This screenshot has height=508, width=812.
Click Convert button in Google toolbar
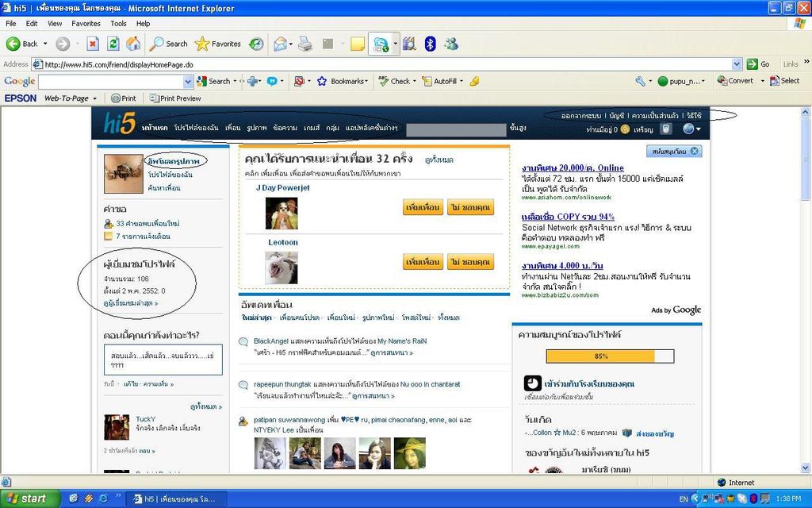coord(735,81)
